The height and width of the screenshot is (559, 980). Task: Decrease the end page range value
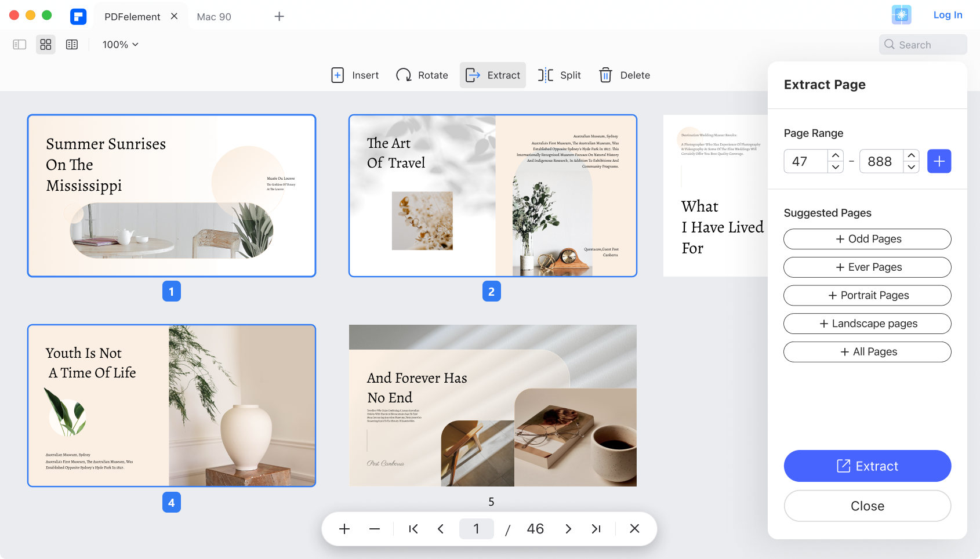click(x=911, y=167)
